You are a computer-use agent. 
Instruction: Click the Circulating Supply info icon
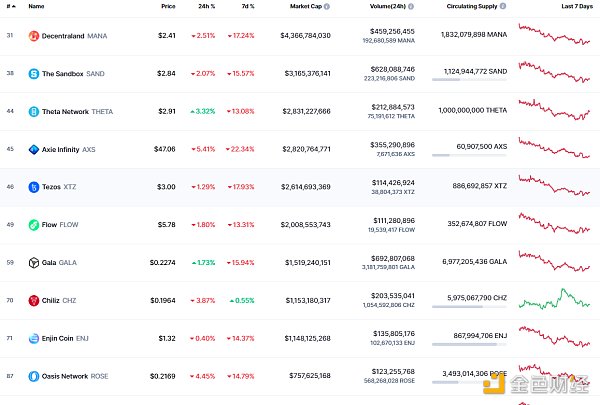[503, 6]
